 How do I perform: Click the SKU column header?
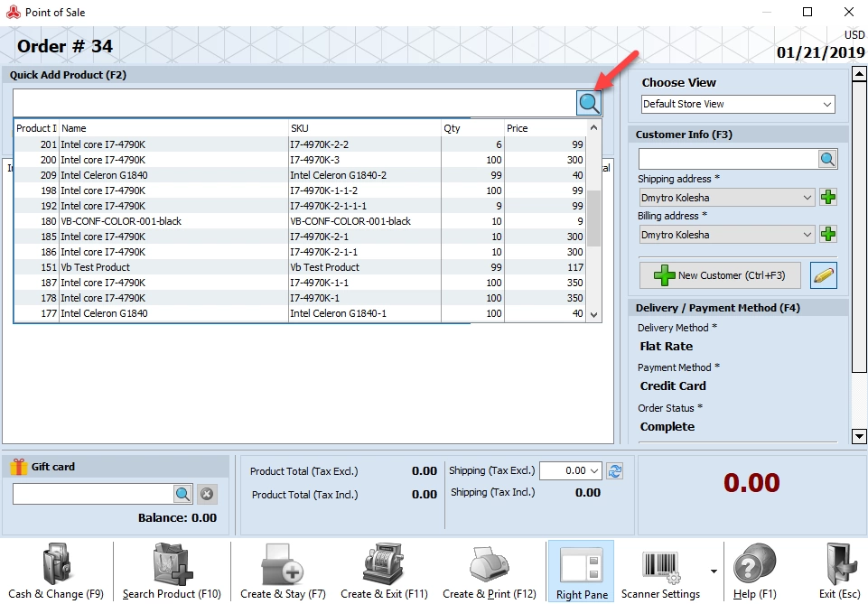coord(364,128)
